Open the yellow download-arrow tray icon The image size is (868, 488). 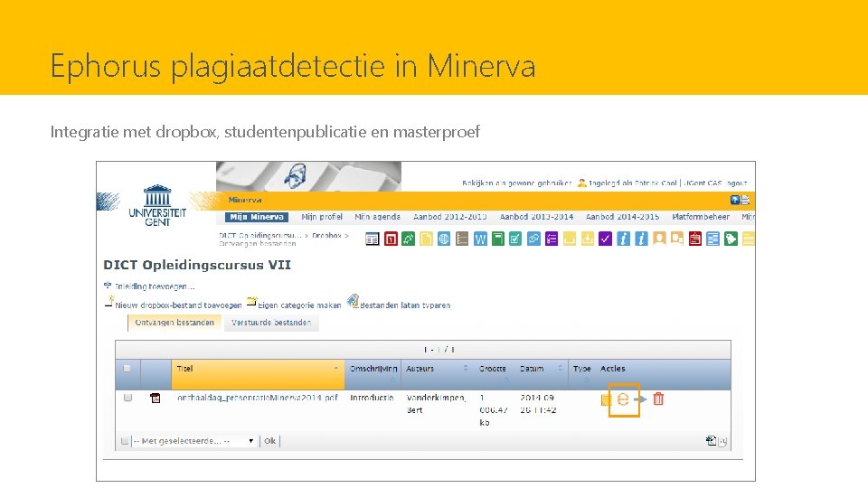(x=588, y=239)
